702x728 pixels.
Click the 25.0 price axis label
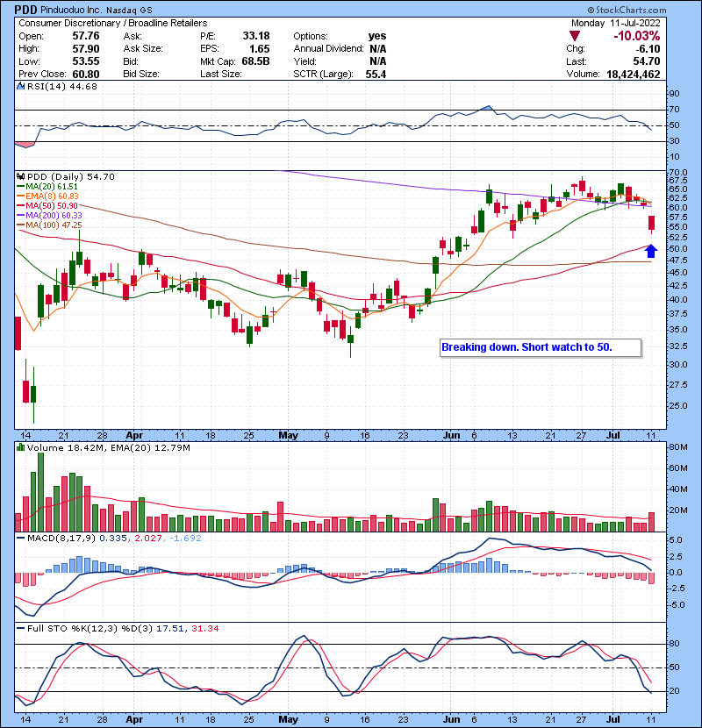pos(677,405)
